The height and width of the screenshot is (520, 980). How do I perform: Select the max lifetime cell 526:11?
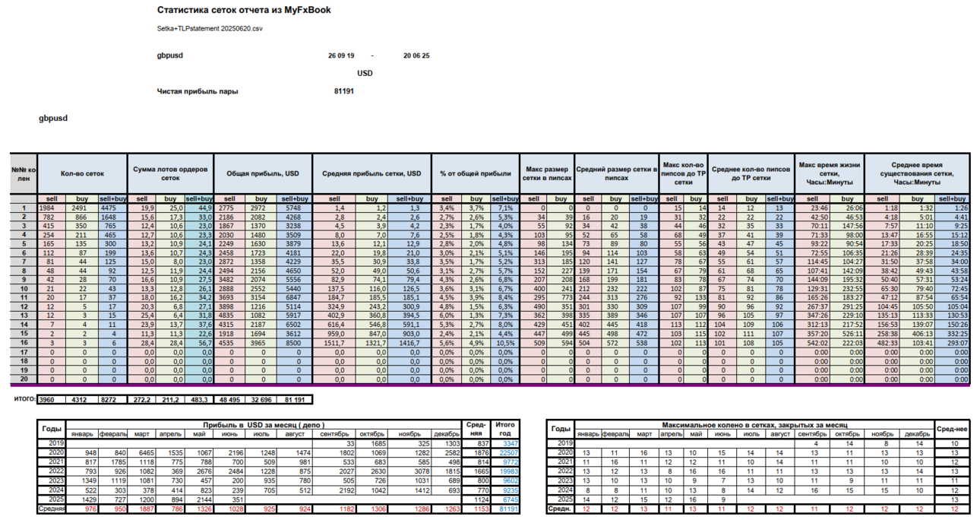click(847, 334)
